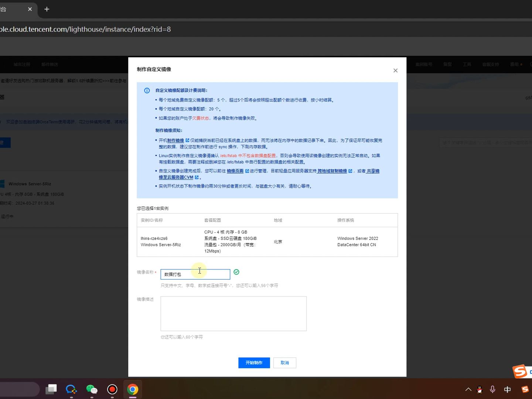The width and height of the screenshot is (532, 399).
Task: Click the 您已选择1台实例 label
Action: 153,208
